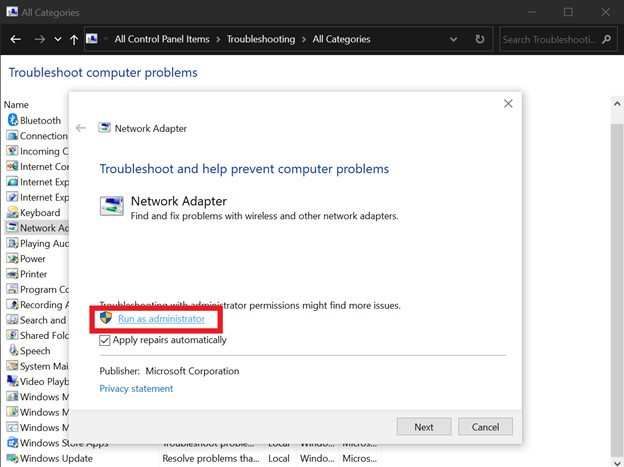Click the Name column header
624x467 pixels.
click(16, 104)
